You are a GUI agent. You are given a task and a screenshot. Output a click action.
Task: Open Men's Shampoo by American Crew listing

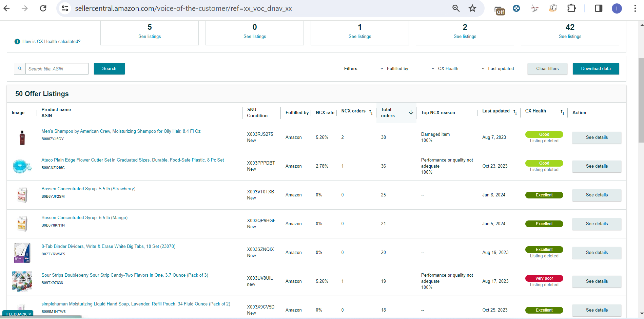click(121, 131)
